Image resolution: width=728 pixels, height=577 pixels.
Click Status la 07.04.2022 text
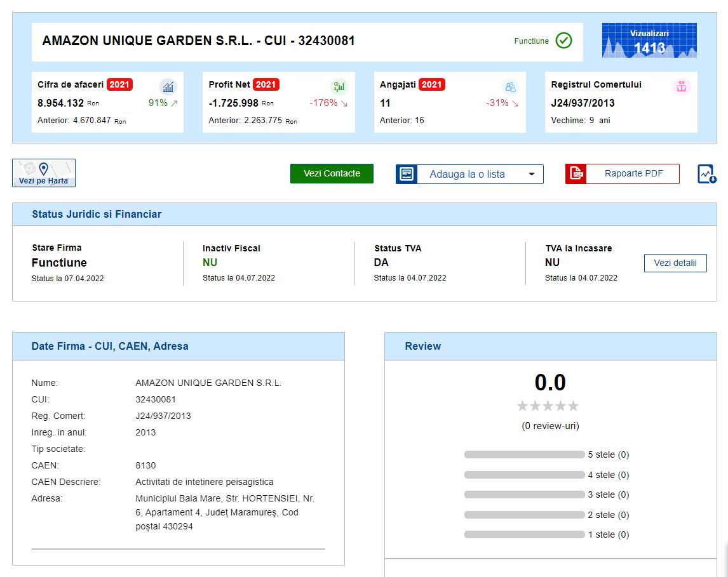tap(68, 278)
